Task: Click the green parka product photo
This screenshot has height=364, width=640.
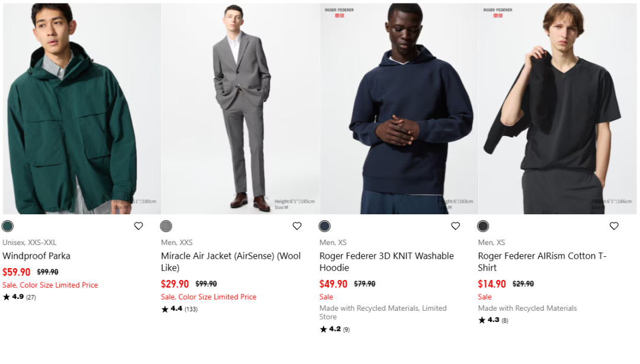Action: (82, 109)
